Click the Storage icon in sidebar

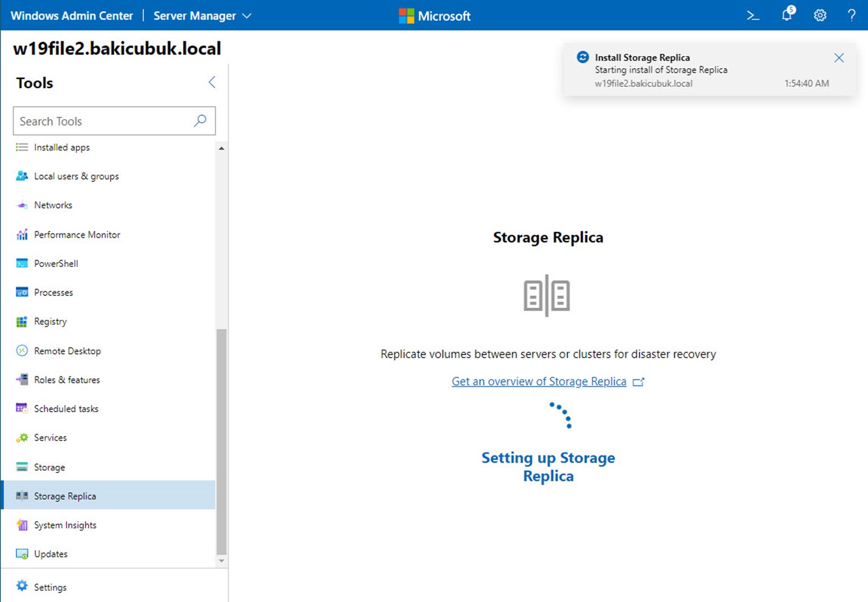point(22,467)
